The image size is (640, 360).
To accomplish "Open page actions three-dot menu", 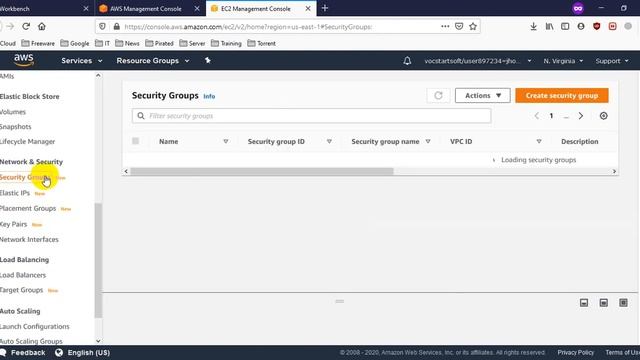I will tap(445, 27).
